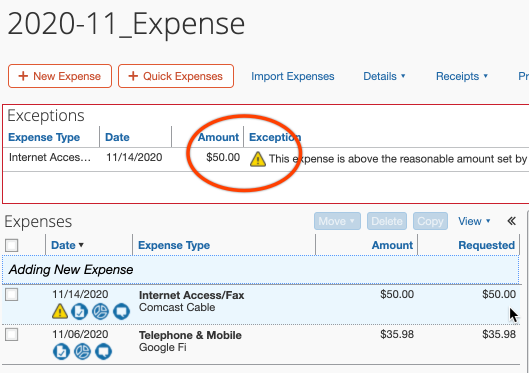This screenshot has width=529, height=373.
Task: Click the Quick Expenses button
Action: coord(176,76)
